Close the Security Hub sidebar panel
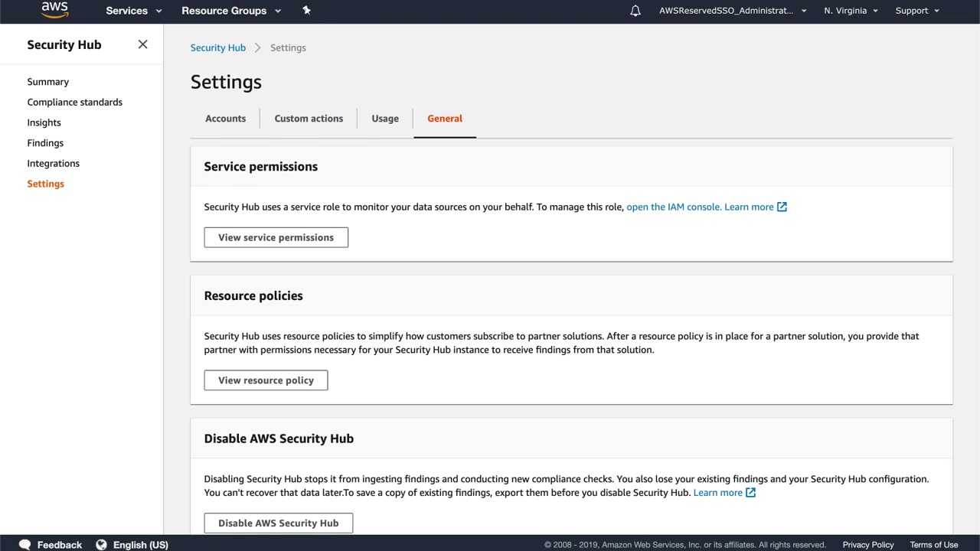The image size is (980, 551). (142, 44)
